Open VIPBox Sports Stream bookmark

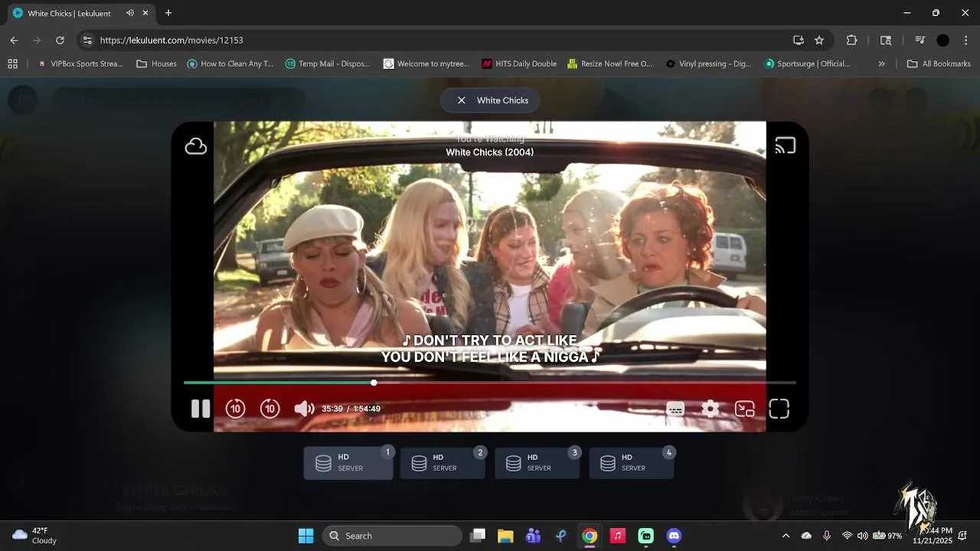pyautogui.click(x=80, y=64)
